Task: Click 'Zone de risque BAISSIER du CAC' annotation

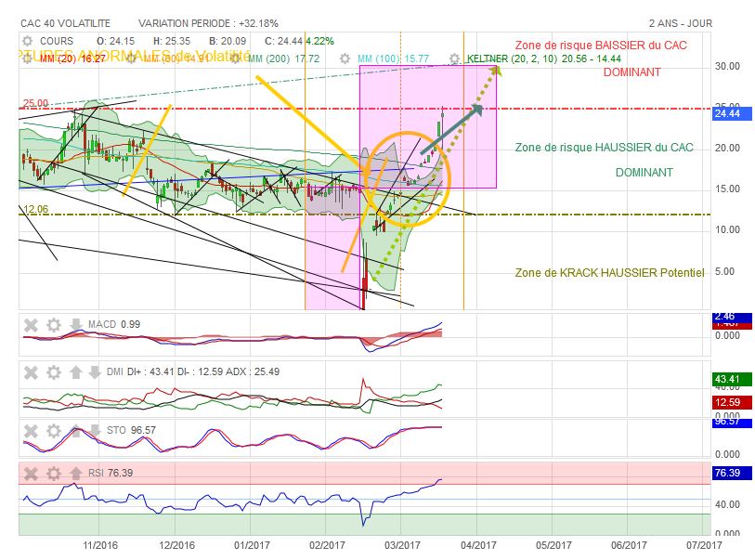Action: [x=601, y=46]
